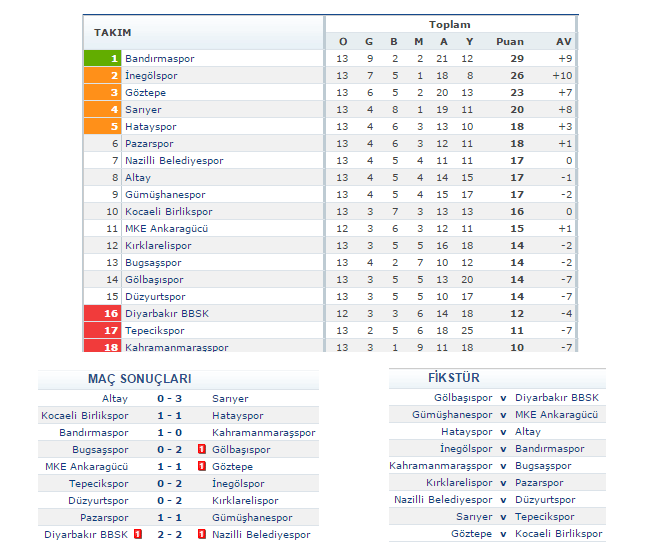
Task: Click the TAKIM column header
Action: [x=113, y=32]
